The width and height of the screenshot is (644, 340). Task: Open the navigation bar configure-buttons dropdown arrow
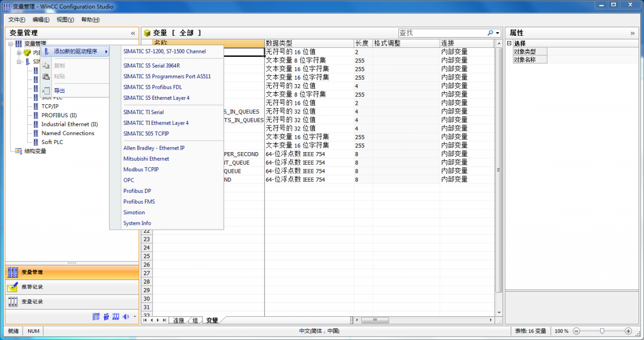click(x=134, y=317)
